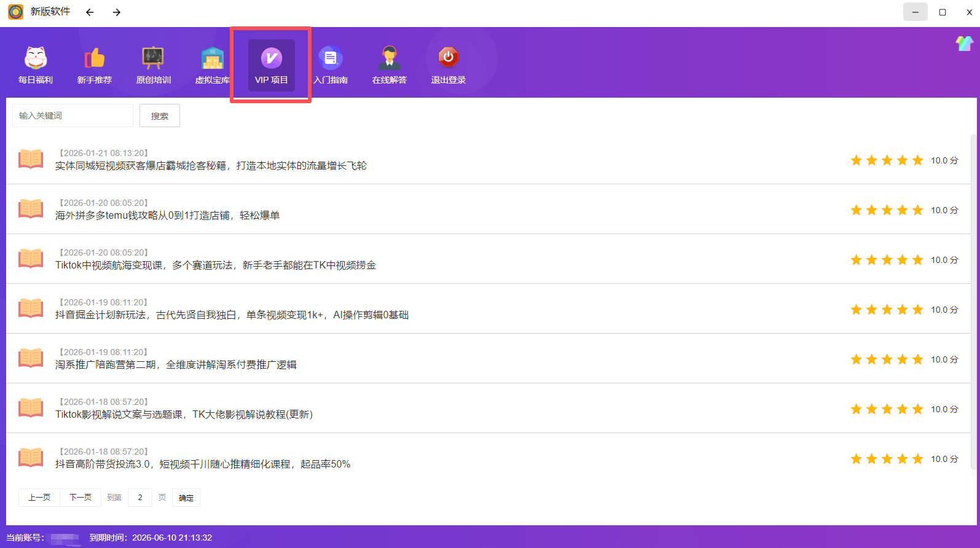Confirm page jump with 确定 button
The width and height of the screenshot is (980, 548).
pyautogui.click(x=186, y=498)
